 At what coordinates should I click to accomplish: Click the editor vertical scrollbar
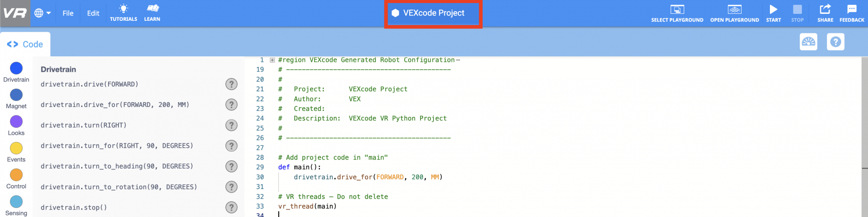[x=865, y=136]
